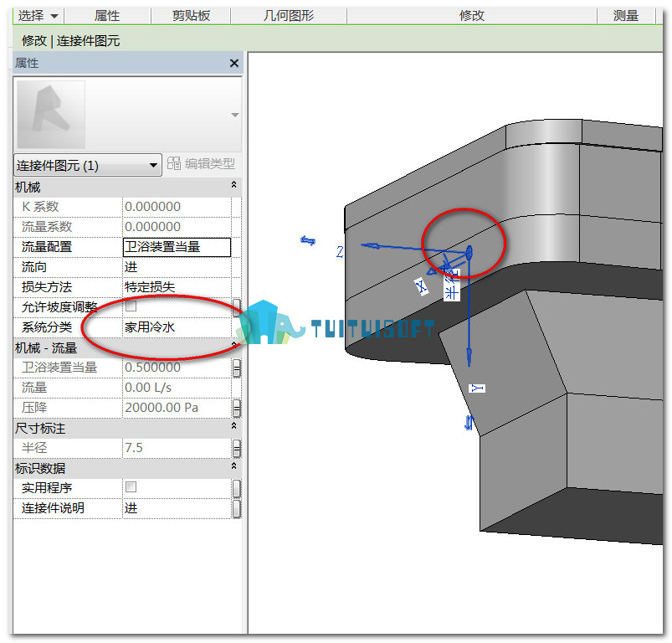The height and width of the screenshot is (643, 672).
Task: Click the Revit family type preview thumbnail
Action: (51, 115)
